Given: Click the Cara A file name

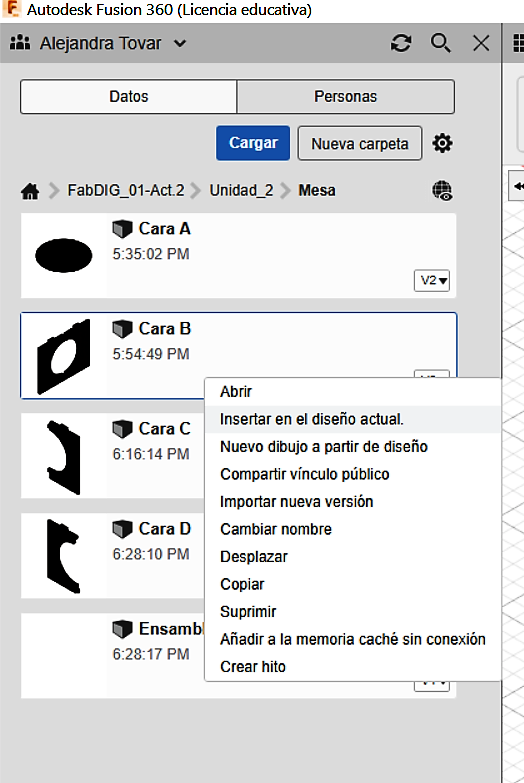Looking at the screenshot, I should point(164,229).
